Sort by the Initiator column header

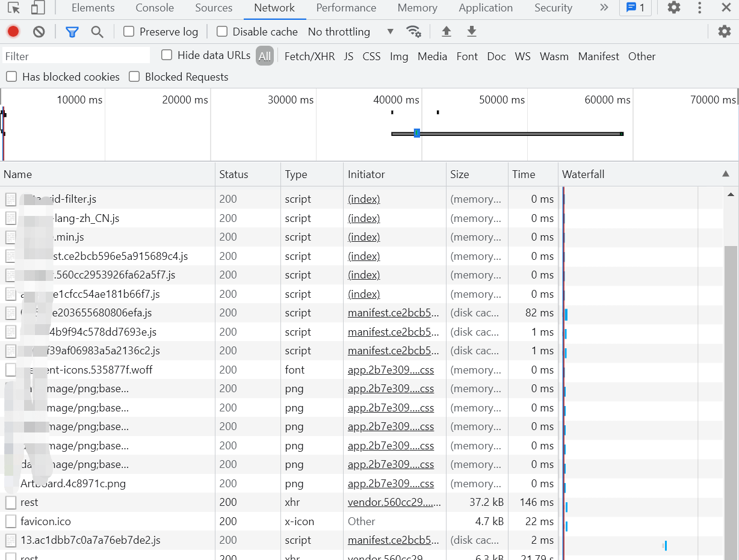[x=395, y=174]
